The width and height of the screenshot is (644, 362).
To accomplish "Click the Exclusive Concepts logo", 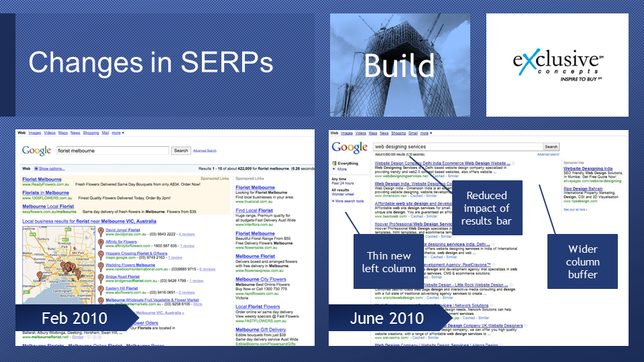I will tap(557, 65).
